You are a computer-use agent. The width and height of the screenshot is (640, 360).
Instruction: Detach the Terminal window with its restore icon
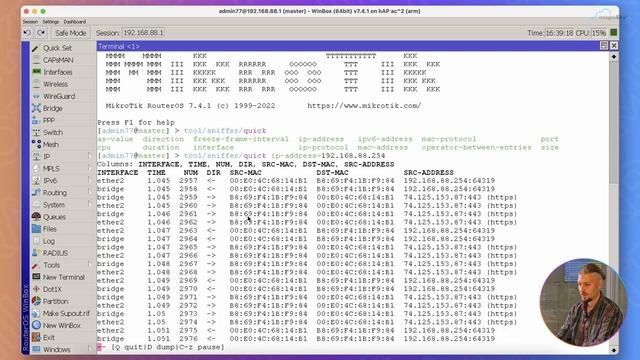coord(604,46)
